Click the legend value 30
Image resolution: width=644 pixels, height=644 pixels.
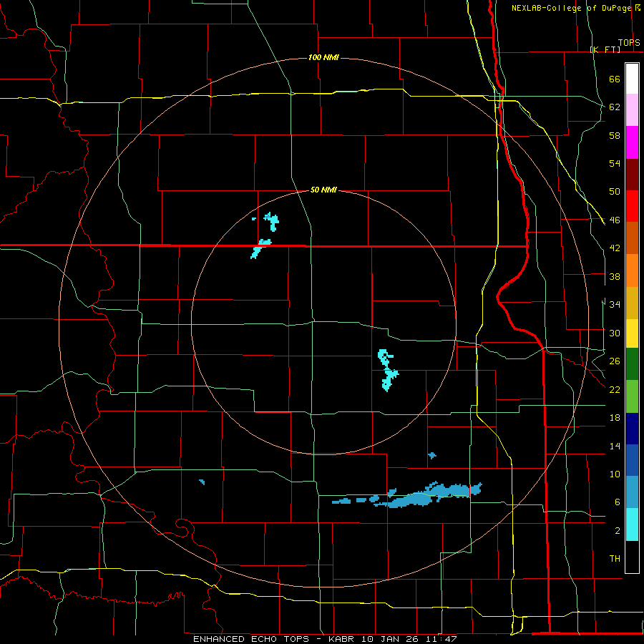615,333
